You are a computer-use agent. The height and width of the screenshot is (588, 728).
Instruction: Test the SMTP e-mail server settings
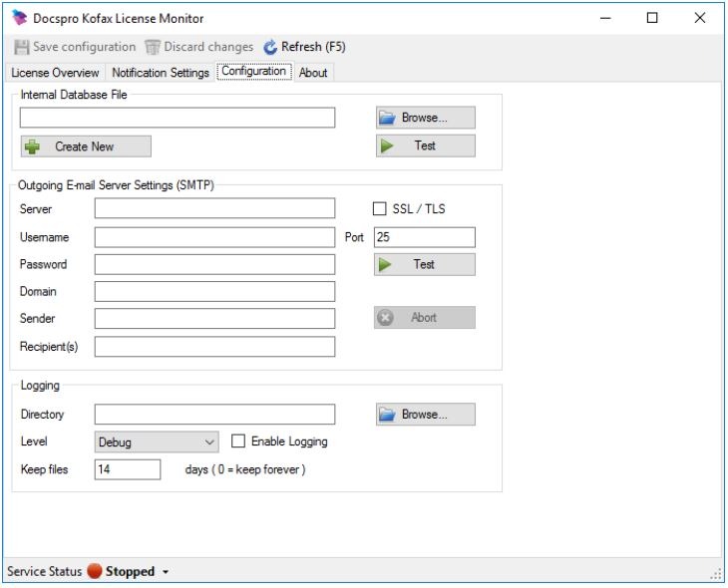click(425, 264)
